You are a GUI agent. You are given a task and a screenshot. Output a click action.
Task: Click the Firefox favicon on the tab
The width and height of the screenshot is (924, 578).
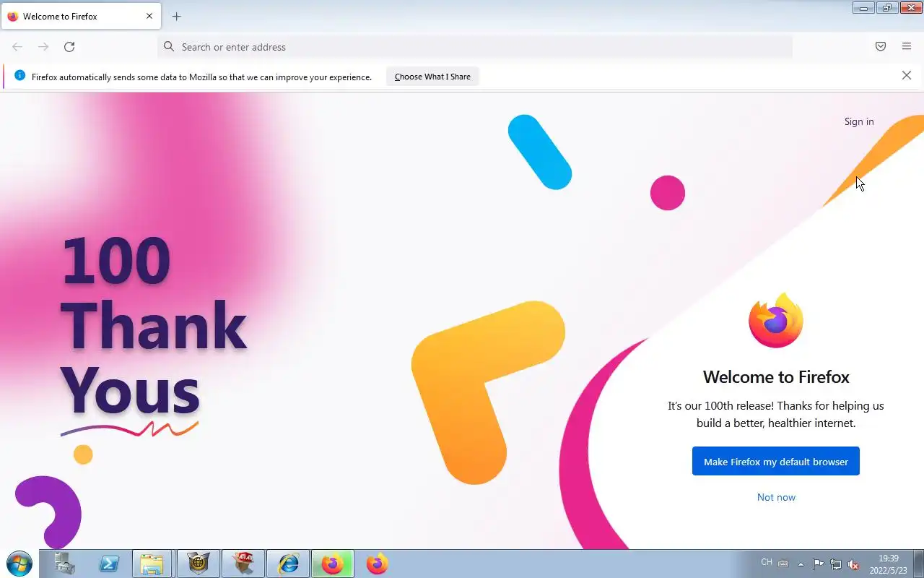[12, 16]
